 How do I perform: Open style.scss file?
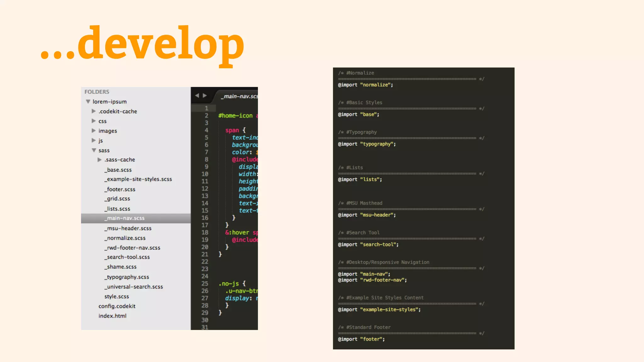pos(117,296)
